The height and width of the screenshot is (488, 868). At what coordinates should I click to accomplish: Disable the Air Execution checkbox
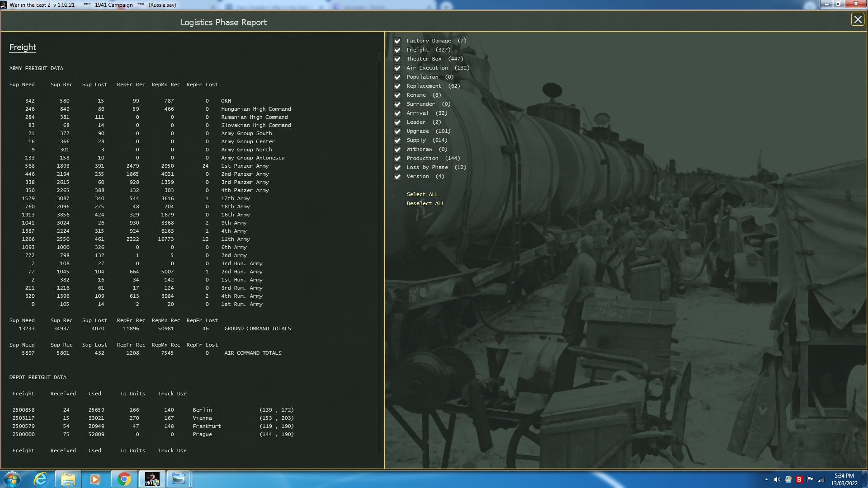pos(397,68)
